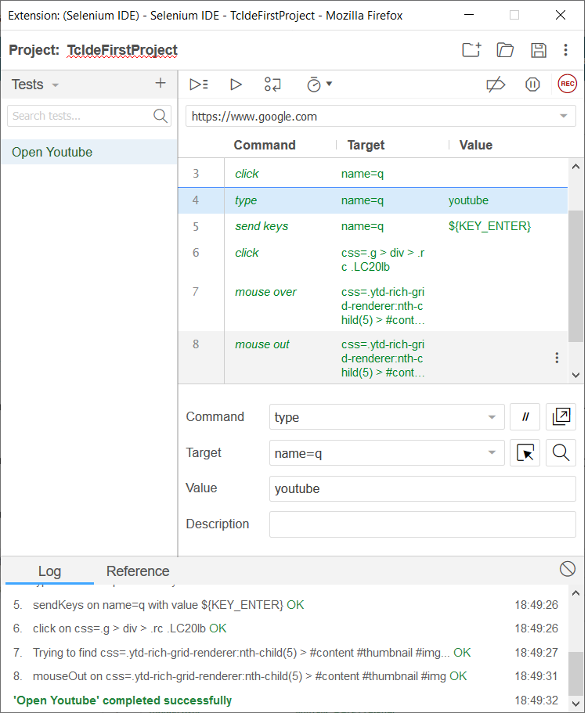Screen dimensions: 588x713
Task: Add a new test with plus icon
Action: 160,83
